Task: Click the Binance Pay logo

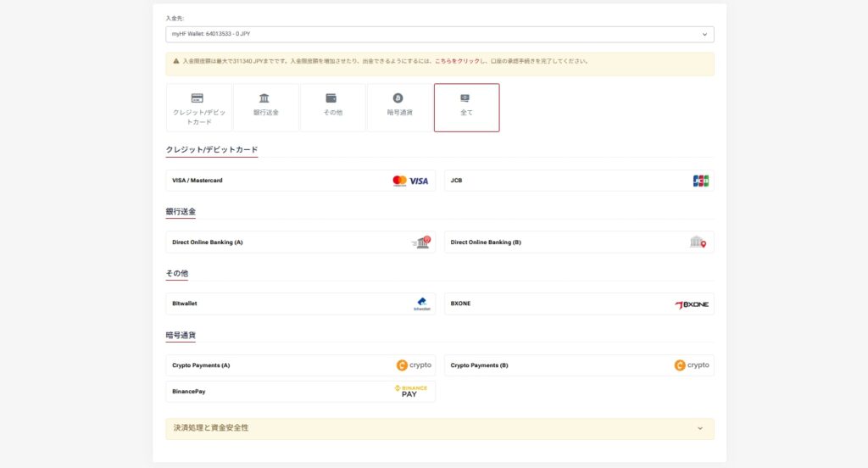Action: (410, 391)
